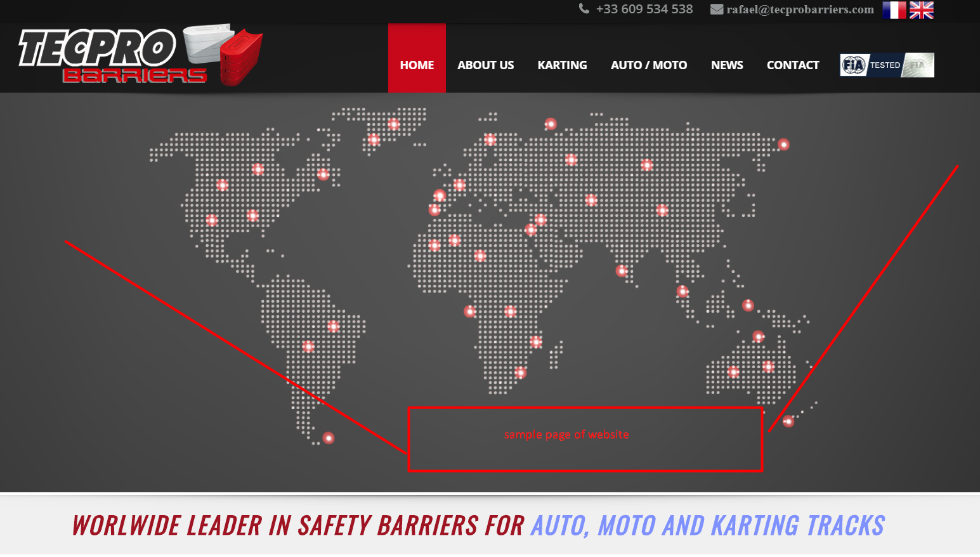Image resolution: width=980 pixels, height=557 pixels.
Task: Open the FIA Tested badge
Action: 887,65
